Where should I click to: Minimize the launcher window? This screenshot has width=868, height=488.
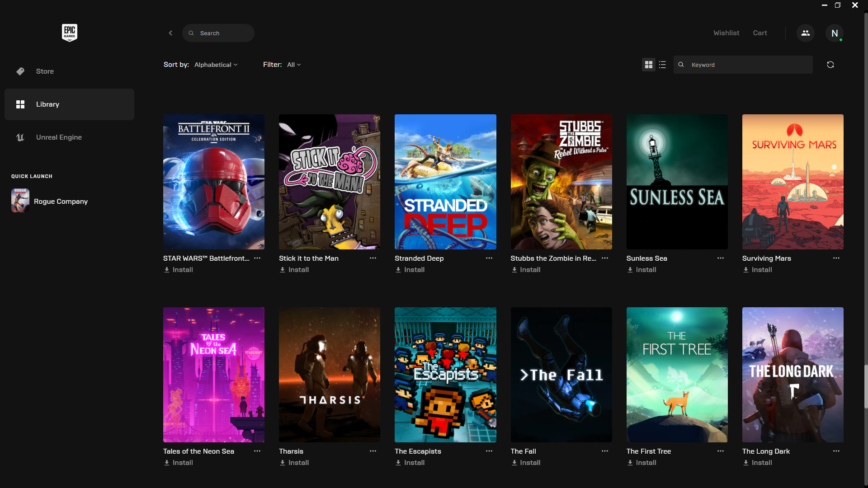point(825,5)
